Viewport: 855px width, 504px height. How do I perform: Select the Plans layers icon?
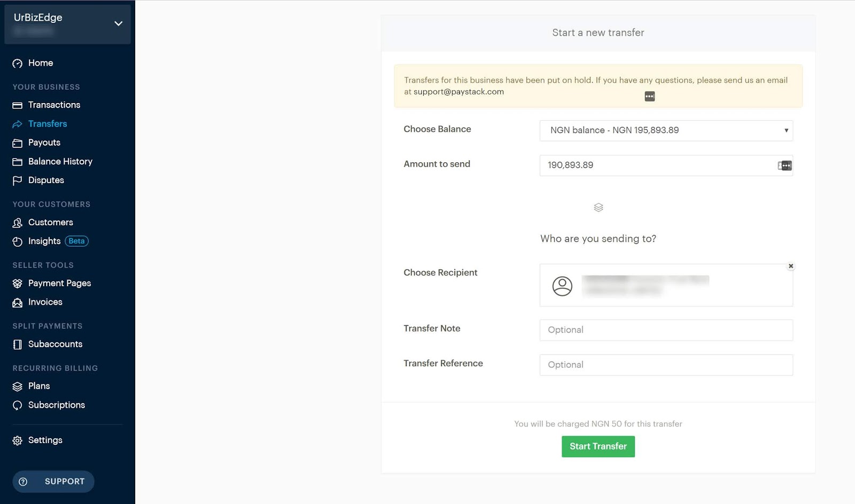coord(17,385)
